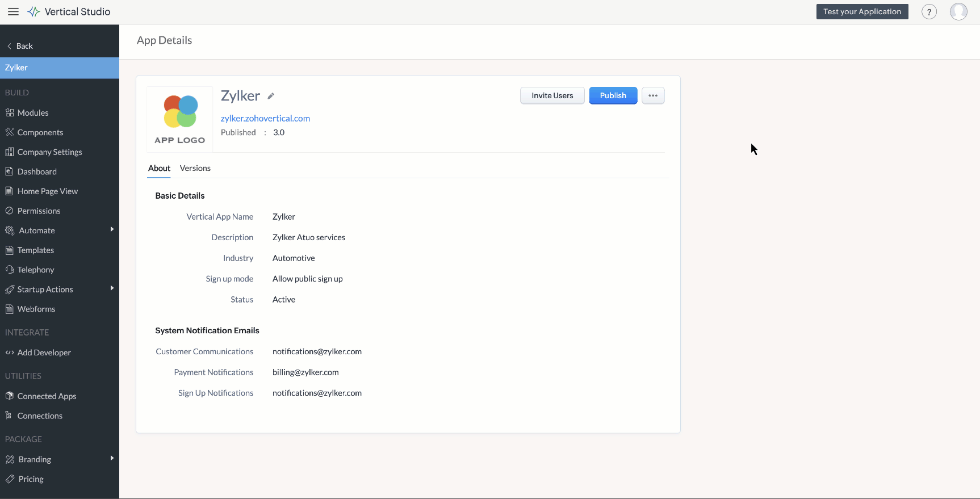Click the Connected Apps icon

point(9,396)
